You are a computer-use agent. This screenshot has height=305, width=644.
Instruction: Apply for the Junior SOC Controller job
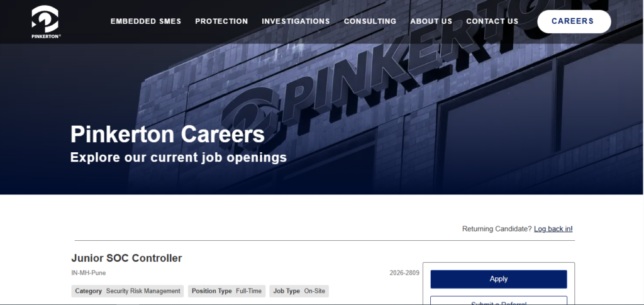499,279
